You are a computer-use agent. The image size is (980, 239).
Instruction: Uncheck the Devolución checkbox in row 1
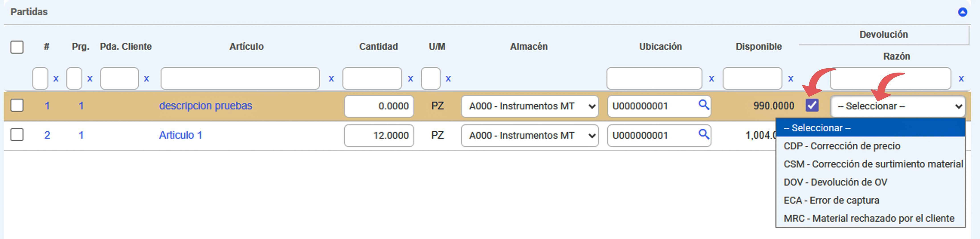coord(812,105)
